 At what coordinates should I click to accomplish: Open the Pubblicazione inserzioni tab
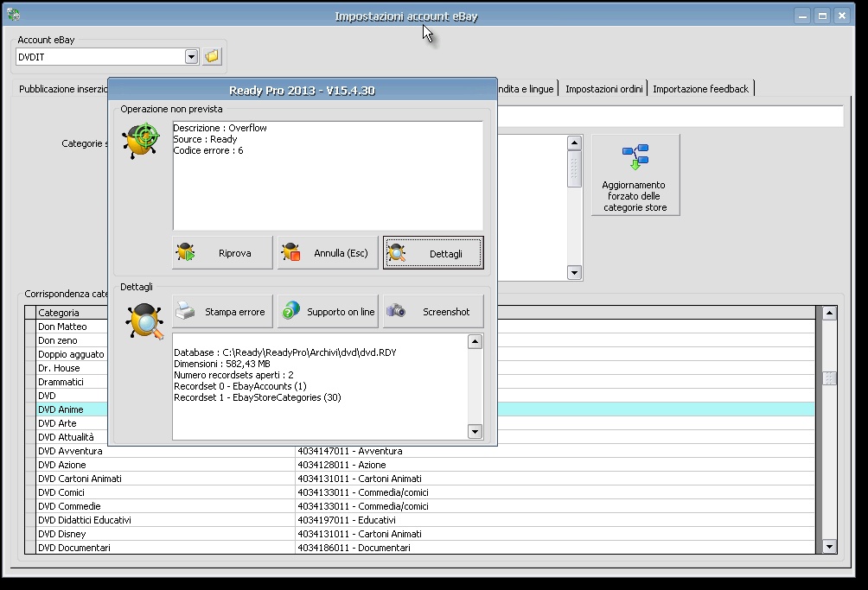coord(62,89)
